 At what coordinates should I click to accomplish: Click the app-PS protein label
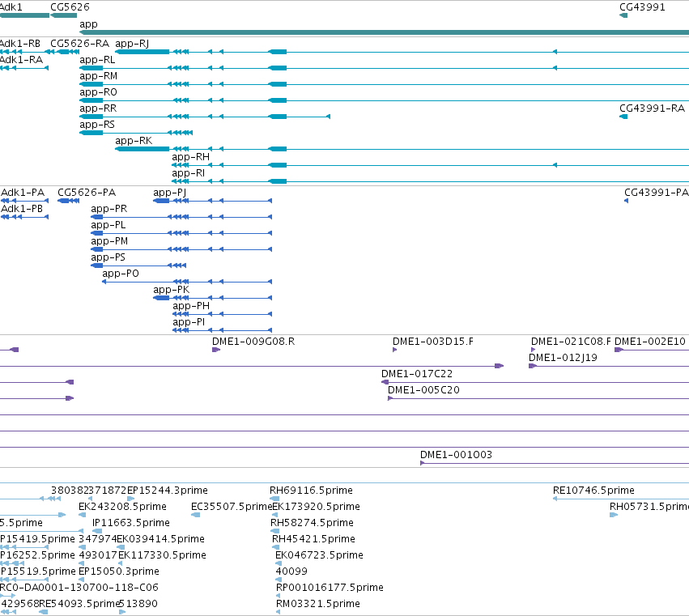click(x=108, y=257)
